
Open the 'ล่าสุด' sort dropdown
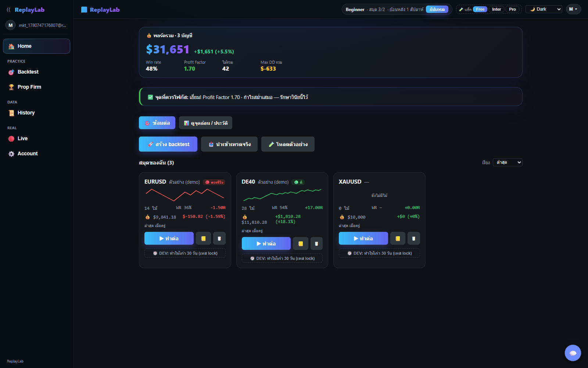coord(508,162)
